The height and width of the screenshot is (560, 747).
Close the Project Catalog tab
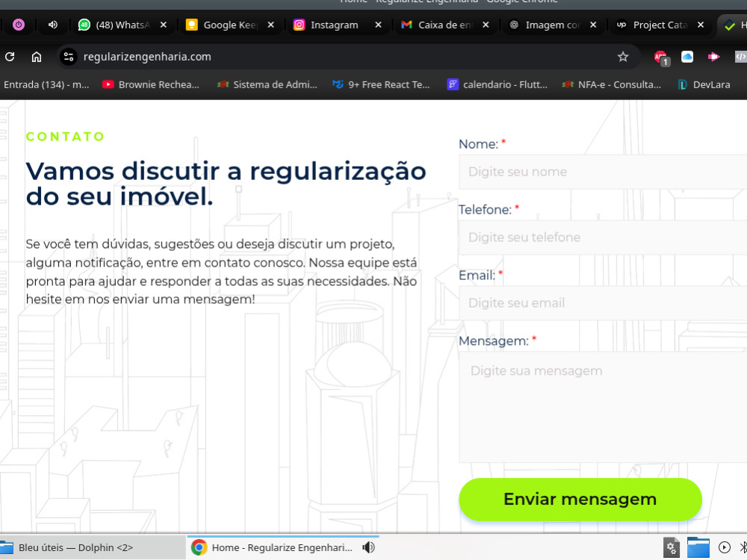701,25
